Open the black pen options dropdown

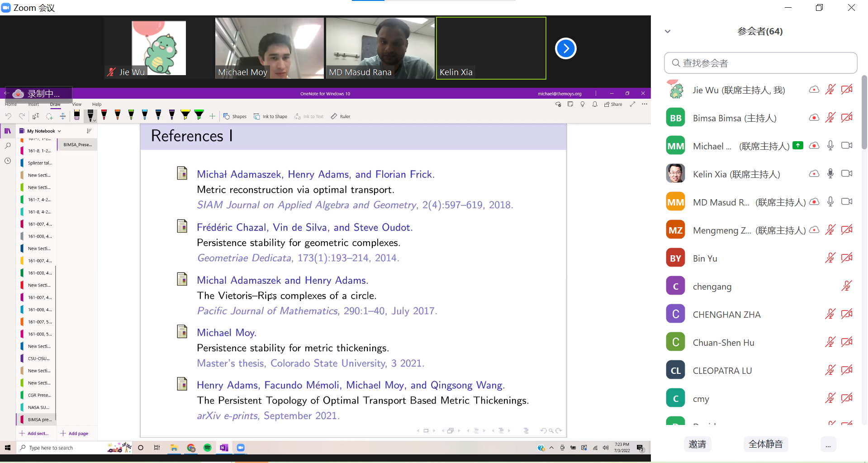click(x=94, y=120)
